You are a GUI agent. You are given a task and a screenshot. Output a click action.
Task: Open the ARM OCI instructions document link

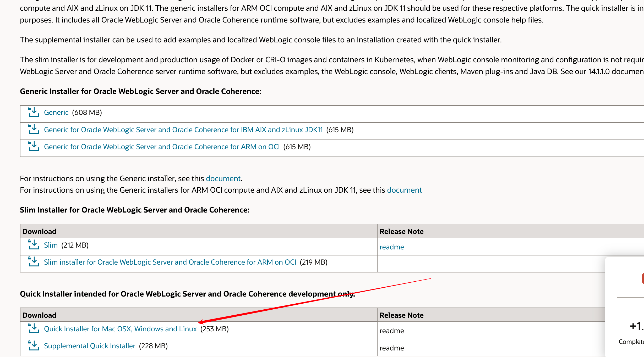[x=404, y=190]
